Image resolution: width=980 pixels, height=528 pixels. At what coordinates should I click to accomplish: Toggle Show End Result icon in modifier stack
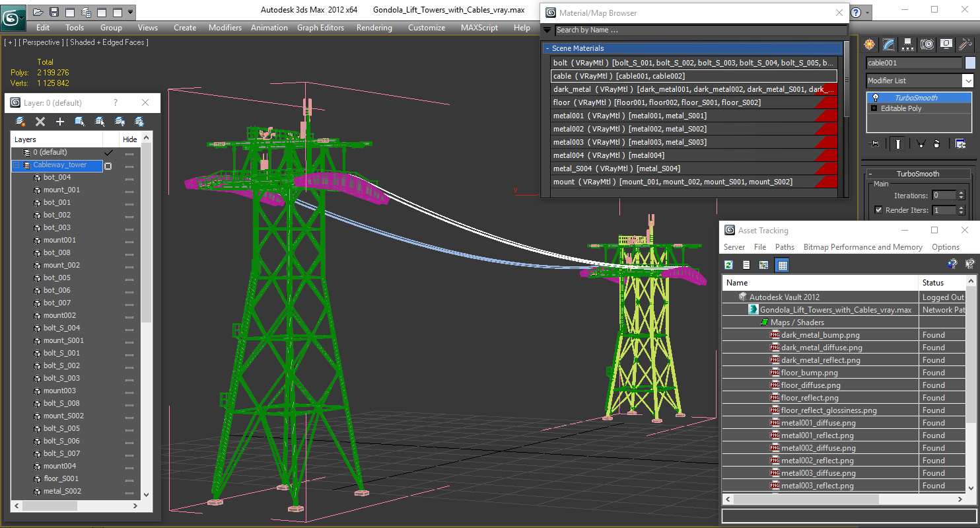(897, 143)
